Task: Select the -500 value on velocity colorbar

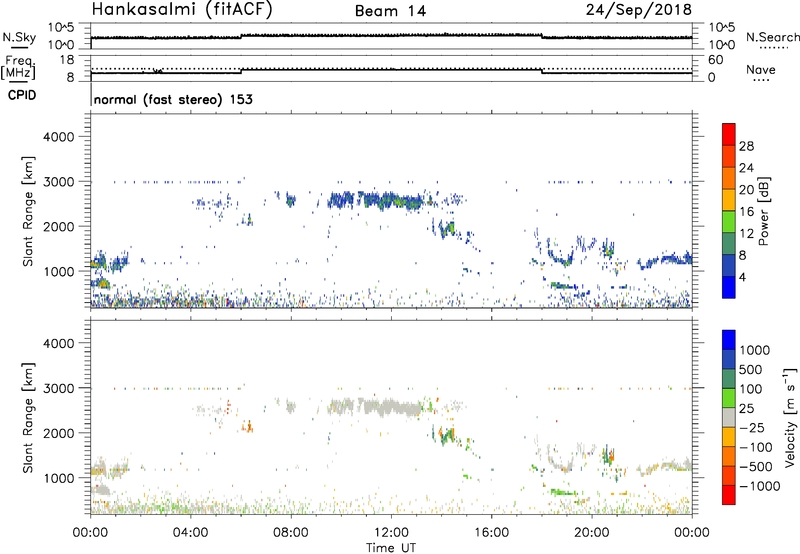Action: click(756, 467)
